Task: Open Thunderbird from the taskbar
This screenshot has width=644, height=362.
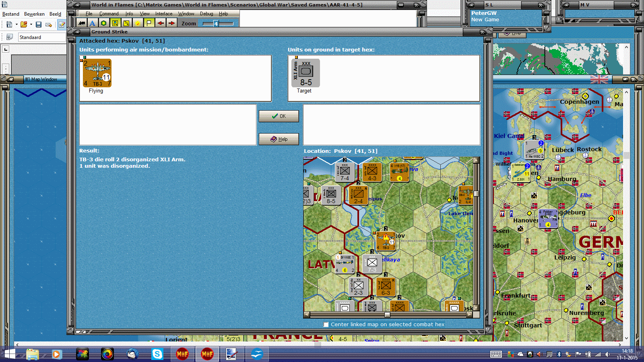Action: 132,354
